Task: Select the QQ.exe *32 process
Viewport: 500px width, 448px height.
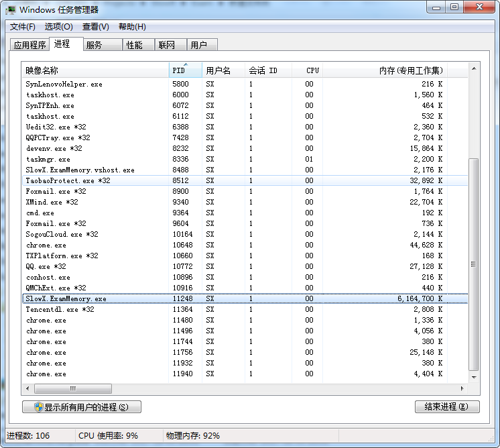Action: click(x=245, y=266)
